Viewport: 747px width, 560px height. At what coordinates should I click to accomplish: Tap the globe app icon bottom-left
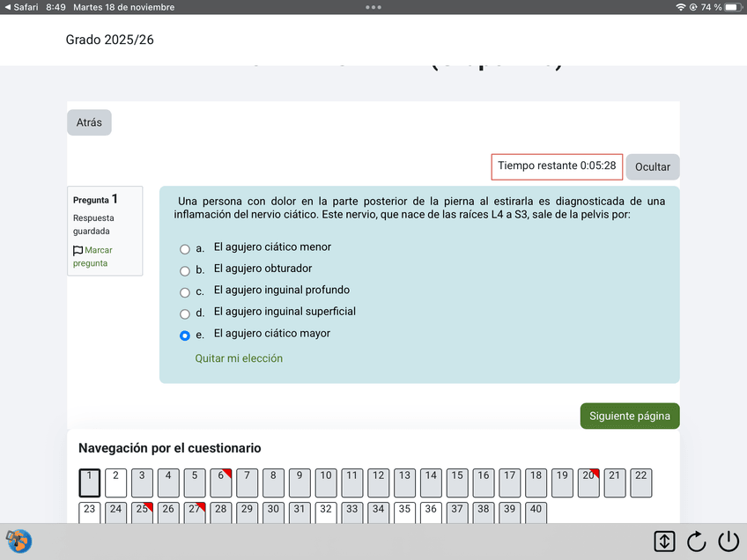18,541
